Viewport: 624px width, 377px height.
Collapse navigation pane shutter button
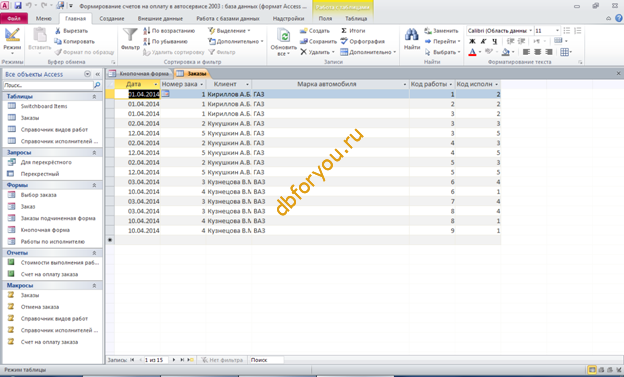tap(98, 74)
